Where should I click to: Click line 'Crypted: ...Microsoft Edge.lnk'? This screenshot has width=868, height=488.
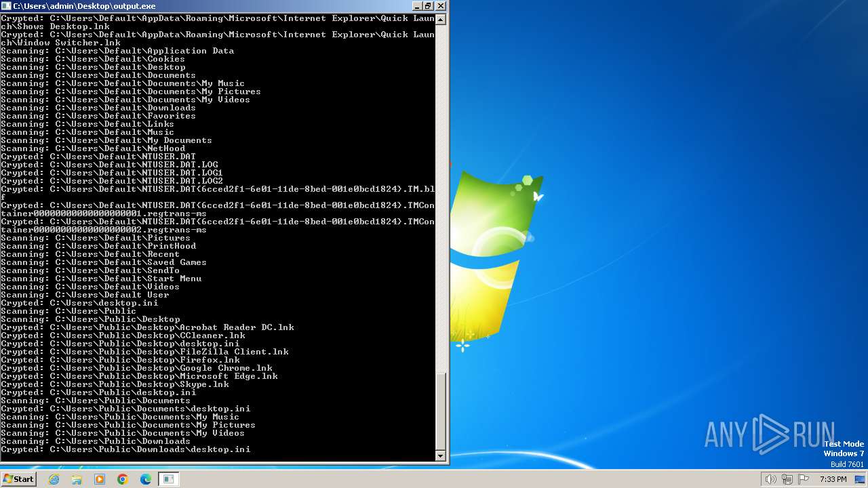point(139,376)
